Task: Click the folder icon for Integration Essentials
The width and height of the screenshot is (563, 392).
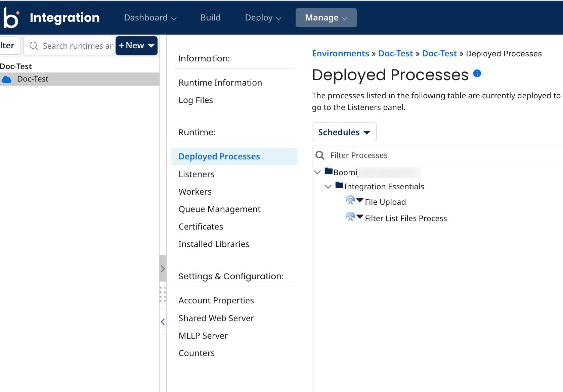Action: point(339,185)
